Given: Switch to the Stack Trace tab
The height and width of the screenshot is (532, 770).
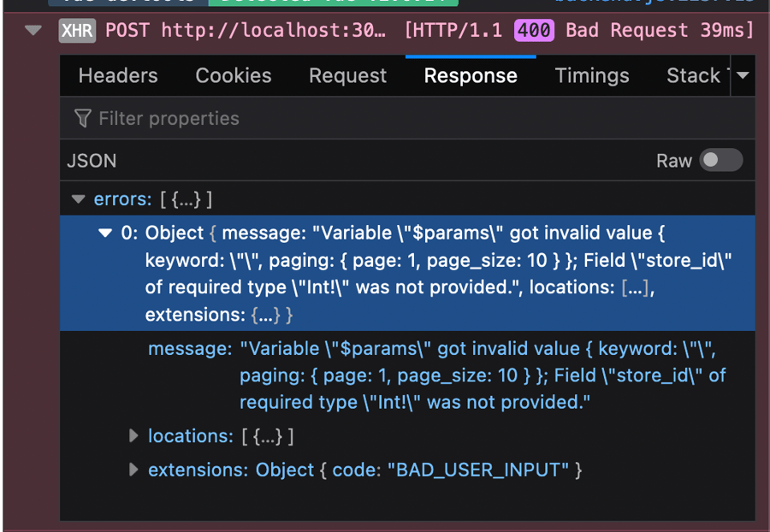Looking at the screenshot, I should (698, 75).
